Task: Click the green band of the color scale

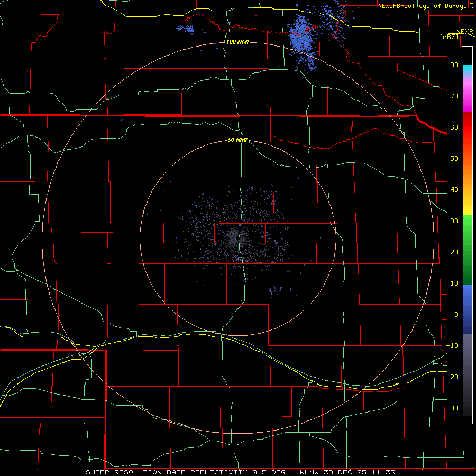Action: coord(467,250)
